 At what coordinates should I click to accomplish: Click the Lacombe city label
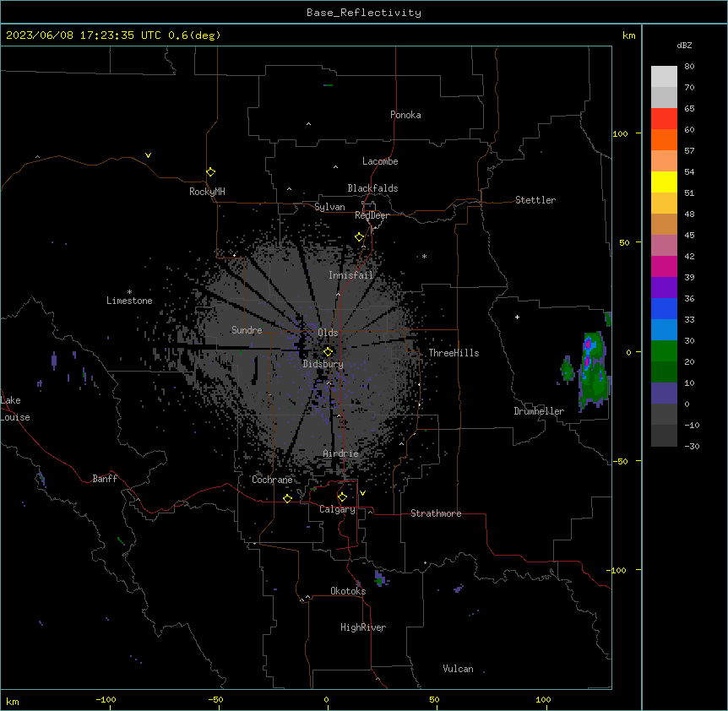380,161
